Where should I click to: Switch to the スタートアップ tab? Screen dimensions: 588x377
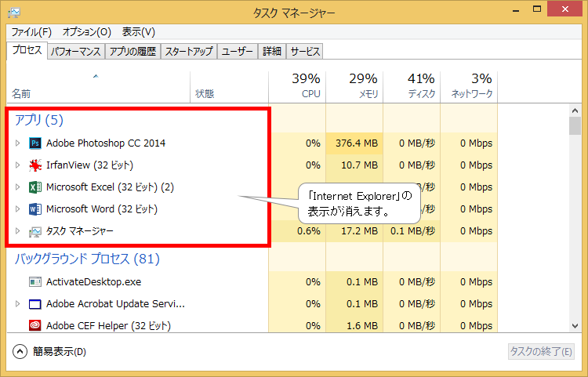(189, 52)
